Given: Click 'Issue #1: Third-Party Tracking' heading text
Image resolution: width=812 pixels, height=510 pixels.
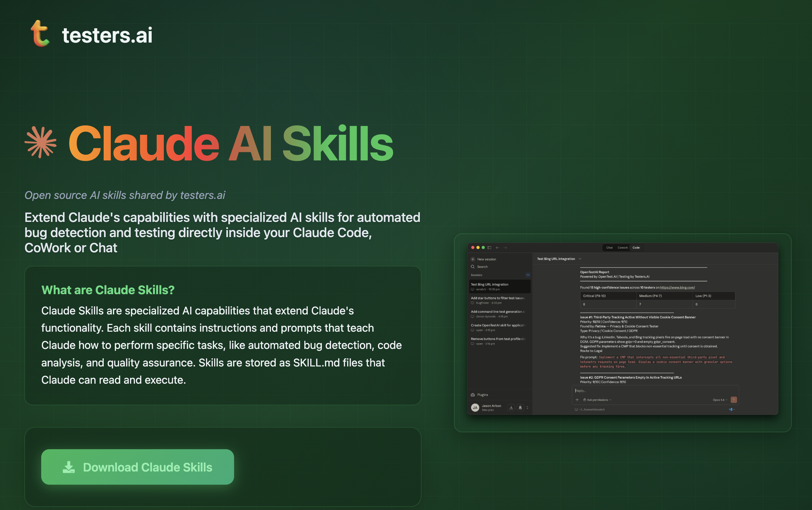Looking at the screenshot, I should [x=638, y=317].
